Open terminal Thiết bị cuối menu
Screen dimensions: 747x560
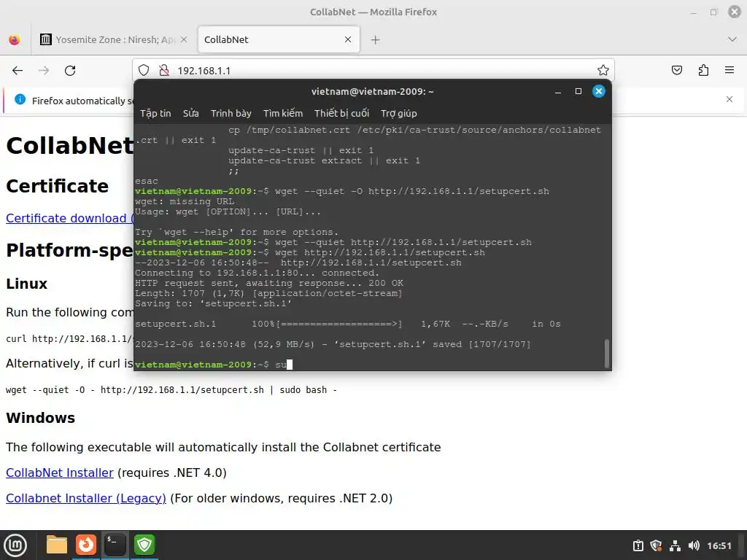pyautogui.click(x=341, y=113)
